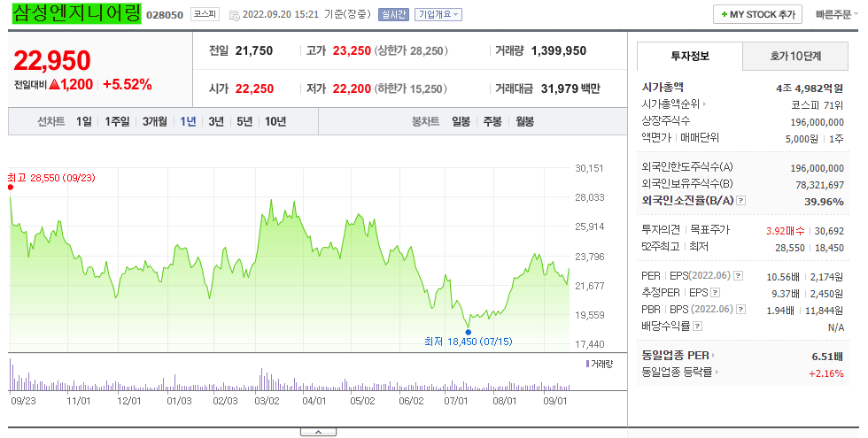The image size is (868, 438).
Task: Click the 삼성엔지니어링 stock name title
Action: pos(76,13)
